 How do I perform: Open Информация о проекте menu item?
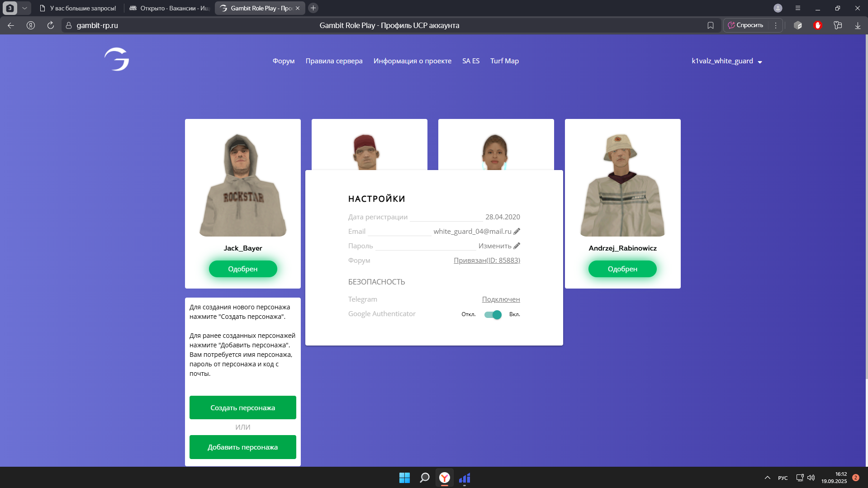click(x=413, y=61)
